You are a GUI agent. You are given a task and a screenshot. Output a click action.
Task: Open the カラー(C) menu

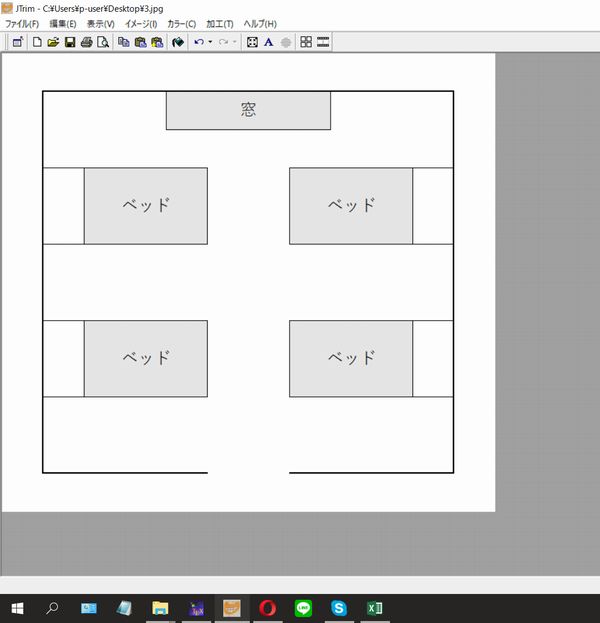182,24
